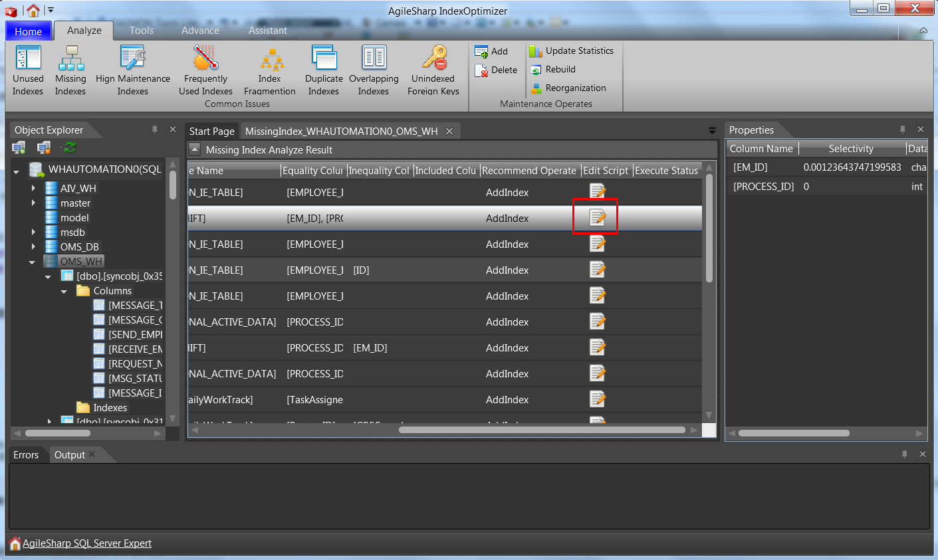Click the disconnect server icon in Object Explorer

coord(44,147)
